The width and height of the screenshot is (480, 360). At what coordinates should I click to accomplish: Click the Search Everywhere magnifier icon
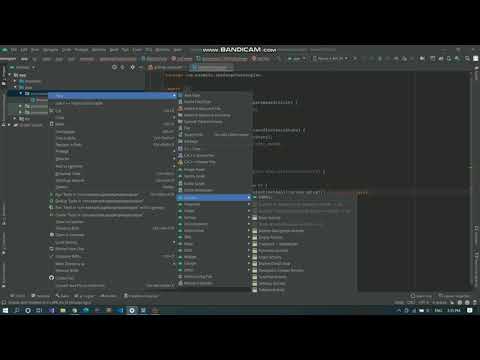pos(467,59)
